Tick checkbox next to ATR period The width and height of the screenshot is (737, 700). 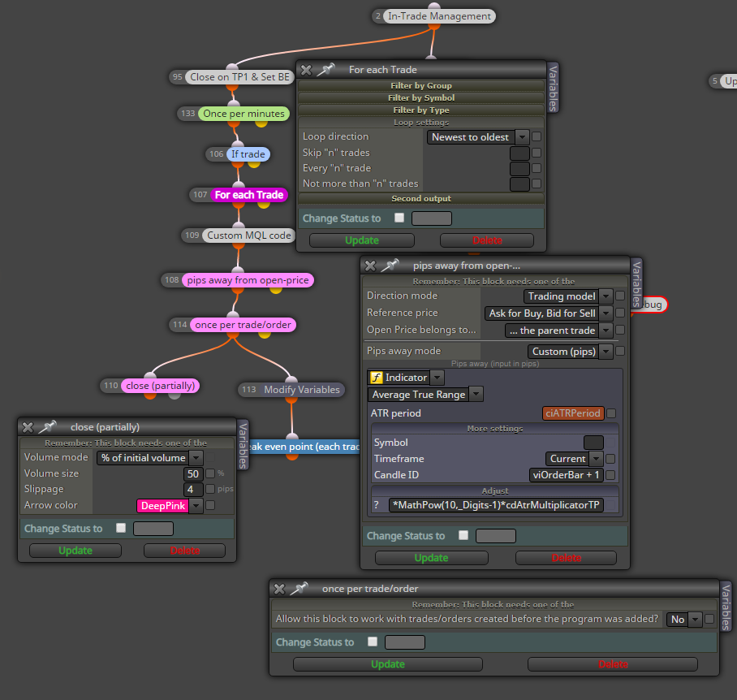point(611,413)
